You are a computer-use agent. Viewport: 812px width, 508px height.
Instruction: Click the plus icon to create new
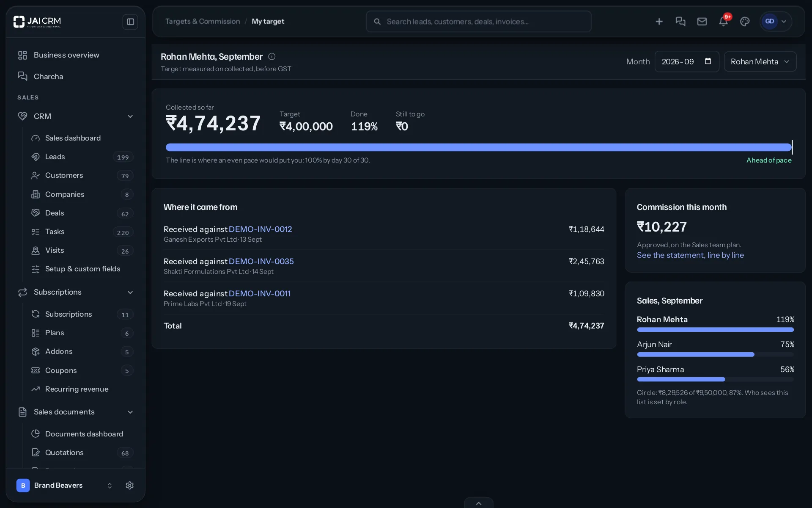click(659, 22)
